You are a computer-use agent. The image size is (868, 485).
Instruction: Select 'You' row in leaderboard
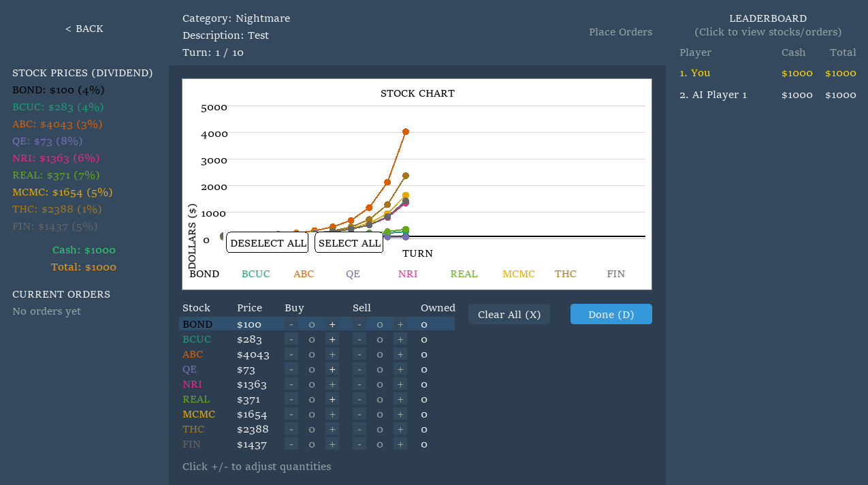click(768, 73)
